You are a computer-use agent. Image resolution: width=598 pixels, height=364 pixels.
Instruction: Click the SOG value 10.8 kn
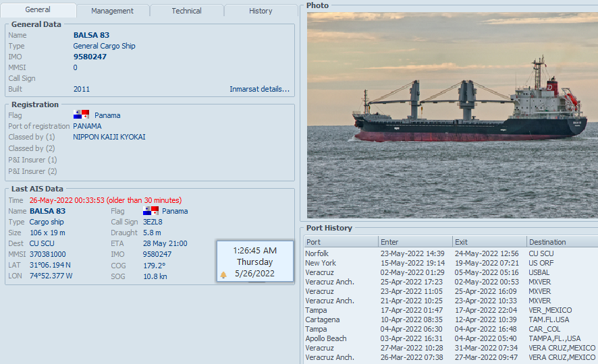point(155,276)
